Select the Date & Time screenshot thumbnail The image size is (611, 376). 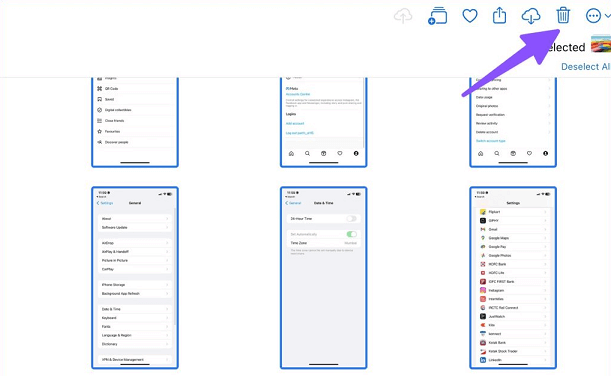323,278
